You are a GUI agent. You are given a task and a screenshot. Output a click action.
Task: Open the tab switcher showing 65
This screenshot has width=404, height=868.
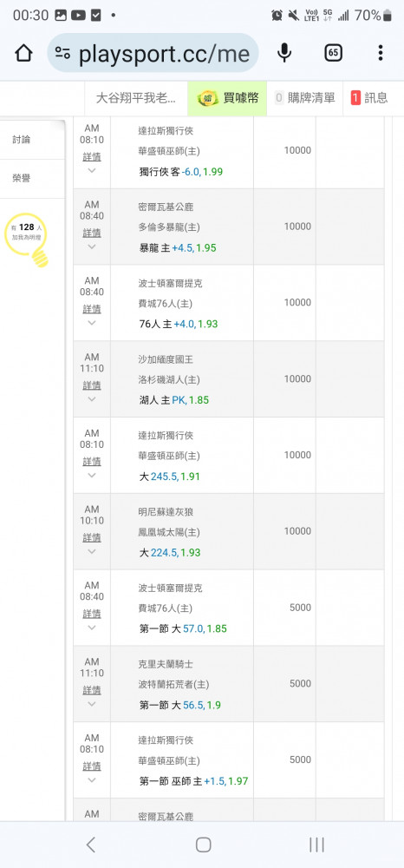pyautogui.click(x=333, y=53)
